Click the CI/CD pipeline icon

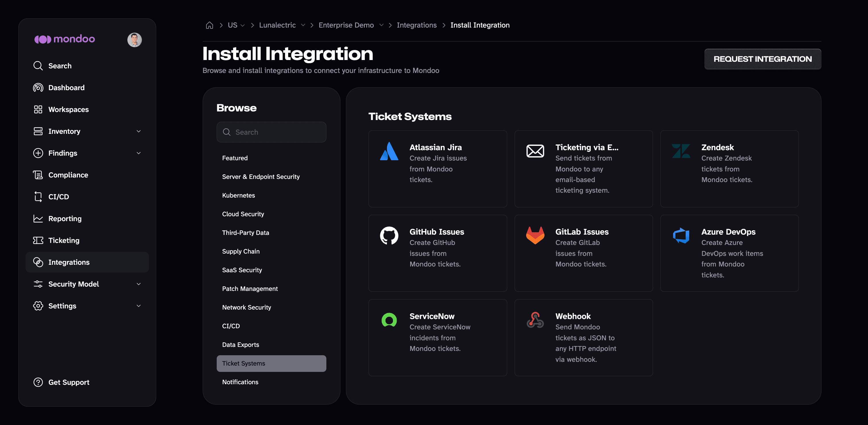point(38,196)
